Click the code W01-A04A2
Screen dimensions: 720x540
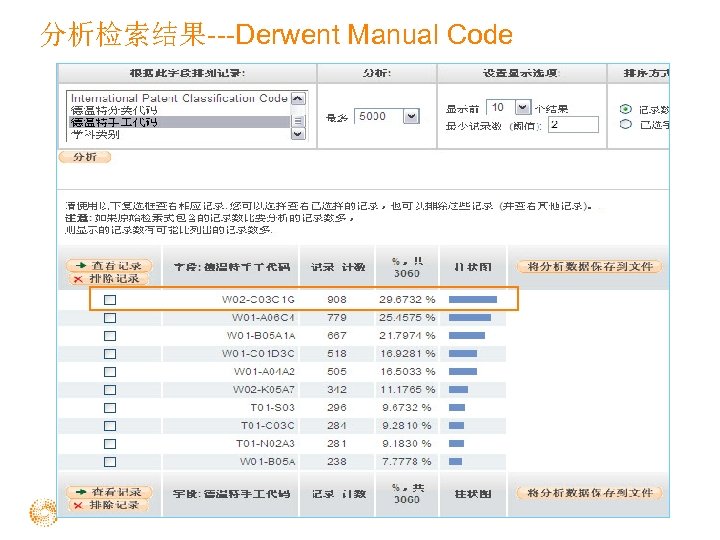coord(264,371)
